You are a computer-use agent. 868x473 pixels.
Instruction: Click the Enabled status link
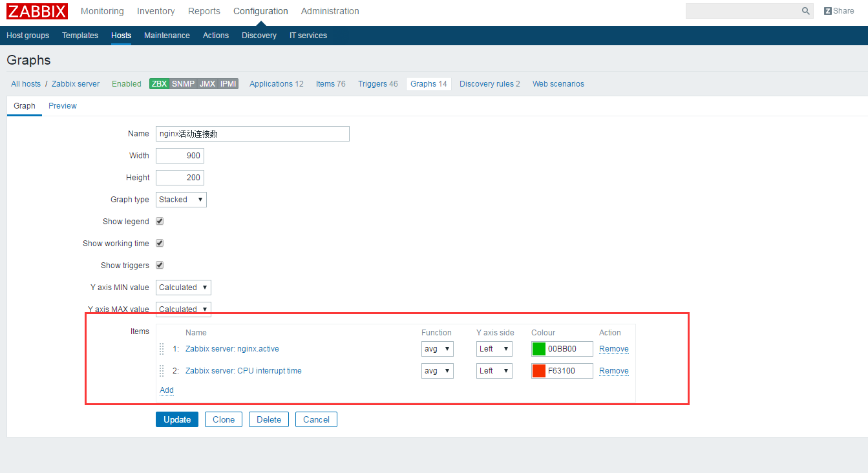(127, 84)
